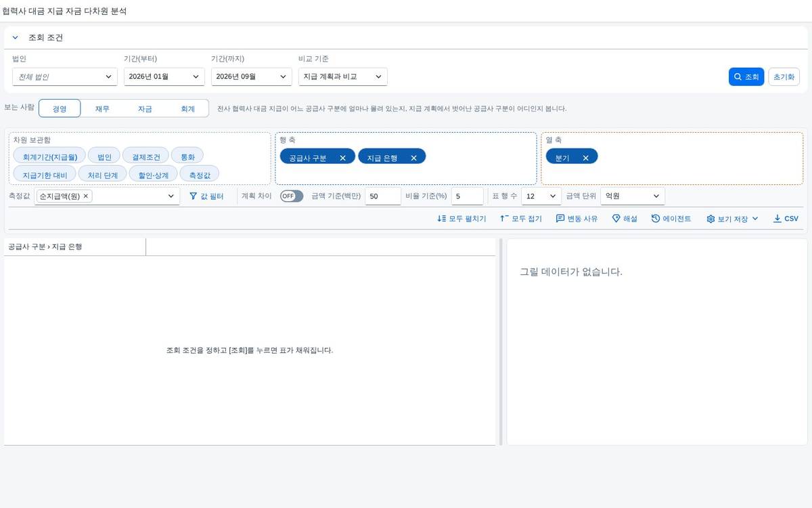
Task: Click the 공급사 구분 › 지급 은행 column header
Action: pos(74,247)
